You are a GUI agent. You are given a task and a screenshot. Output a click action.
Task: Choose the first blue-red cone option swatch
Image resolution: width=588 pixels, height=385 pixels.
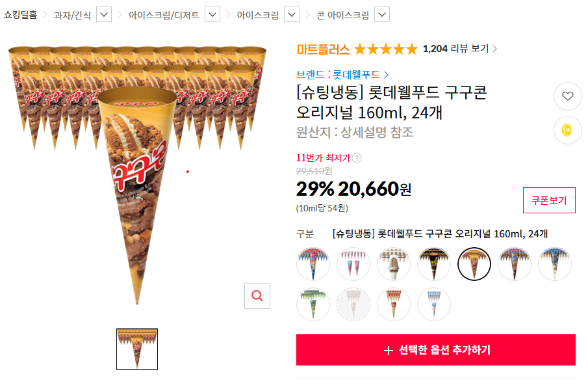(x=313, y=264)
